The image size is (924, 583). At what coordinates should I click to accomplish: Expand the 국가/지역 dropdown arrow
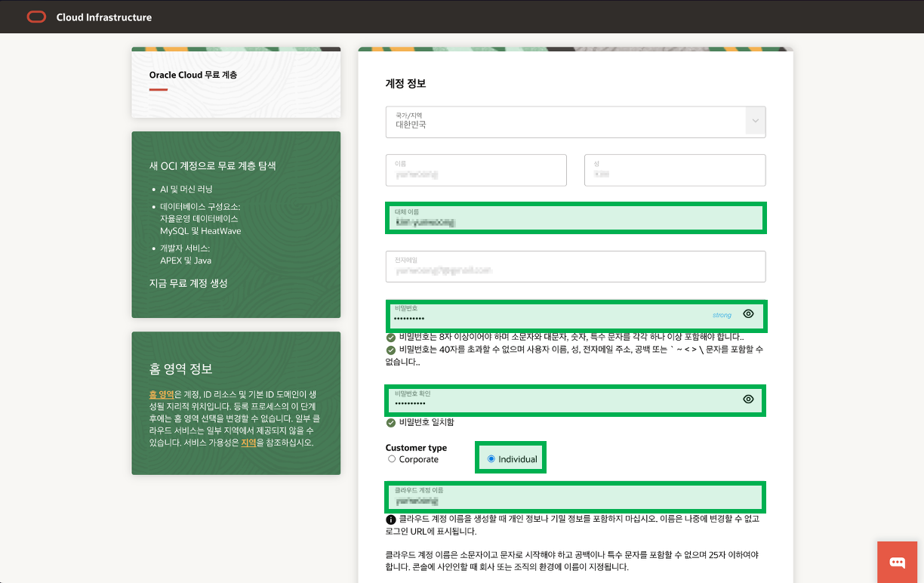coord(756,122)
